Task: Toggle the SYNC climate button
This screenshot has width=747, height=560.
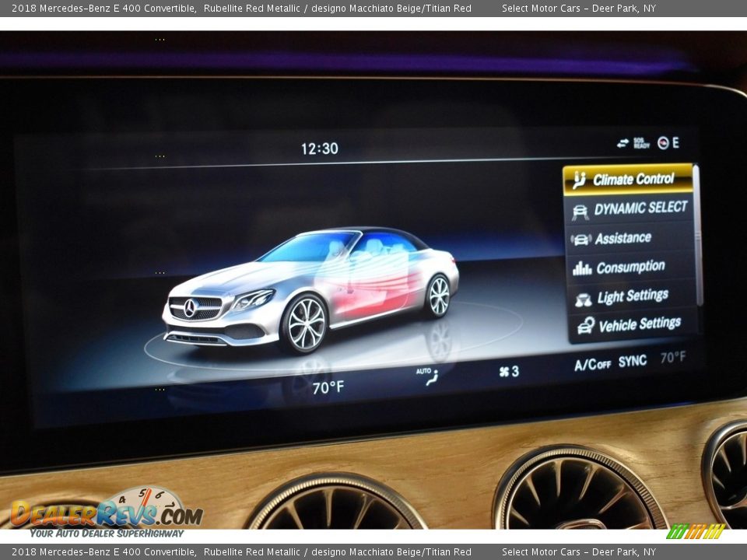Action: tap(632, 362)
